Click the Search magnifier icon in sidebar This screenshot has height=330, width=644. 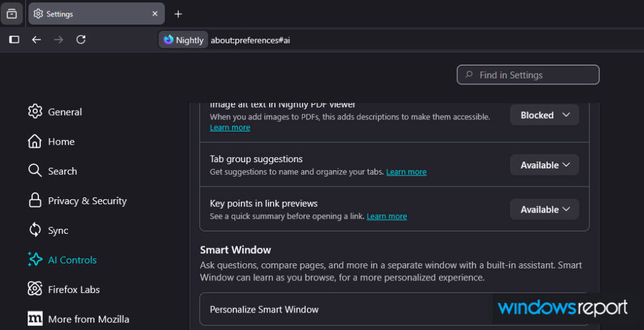[35, 171]
